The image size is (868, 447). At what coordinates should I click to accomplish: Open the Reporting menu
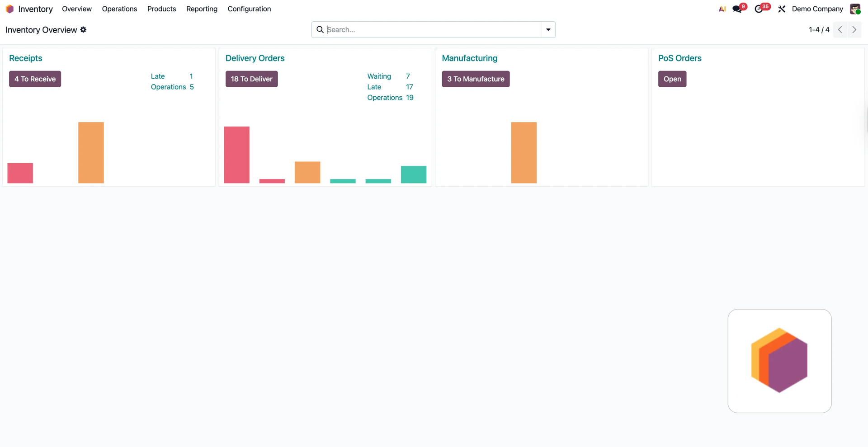202,9
